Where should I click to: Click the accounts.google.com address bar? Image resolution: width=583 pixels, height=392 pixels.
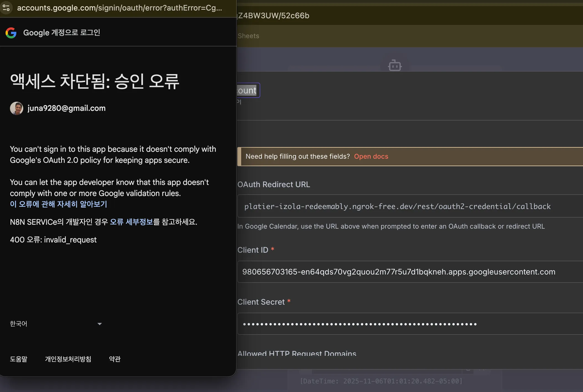coord(119,8)
